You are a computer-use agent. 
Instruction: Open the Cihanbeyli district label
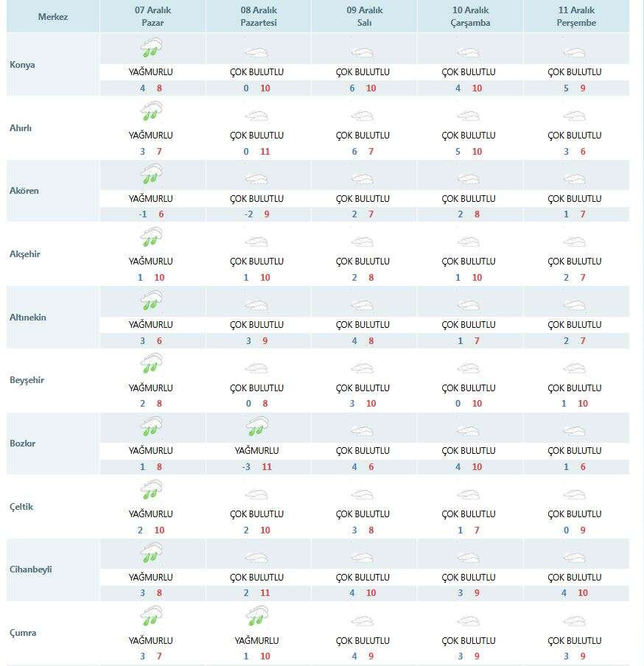tap(31, 569)
